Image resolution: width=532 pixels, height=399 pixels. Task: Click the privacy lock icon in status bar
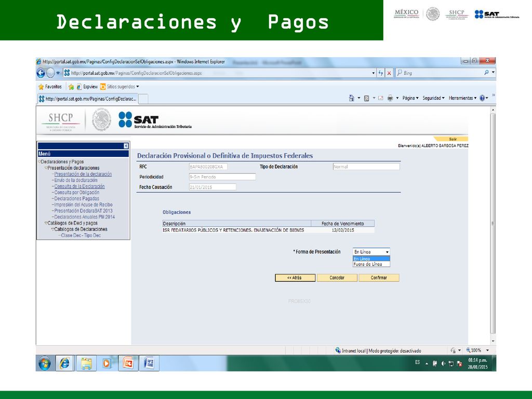[x=453, y=350]
